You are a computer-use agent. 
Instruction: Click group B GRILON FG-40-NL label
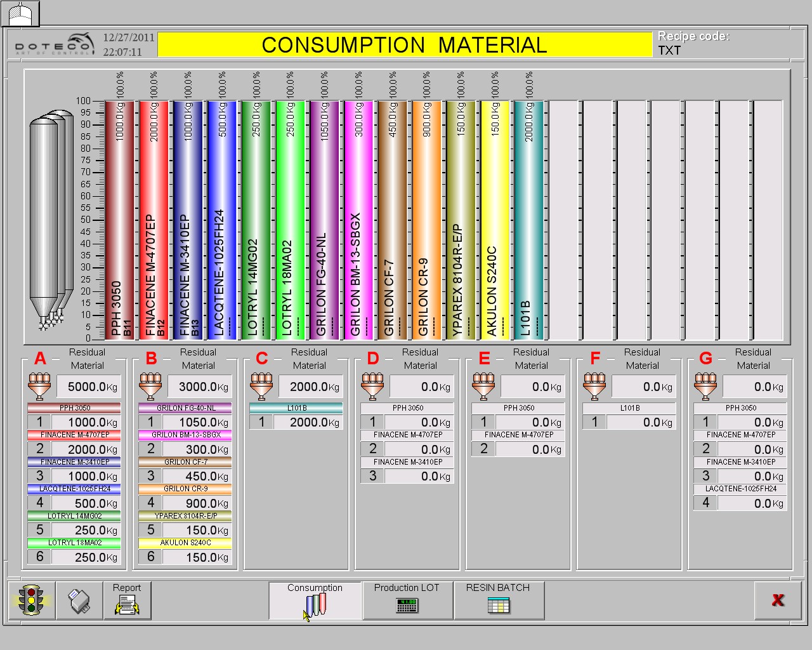click(x=185, y=408)
